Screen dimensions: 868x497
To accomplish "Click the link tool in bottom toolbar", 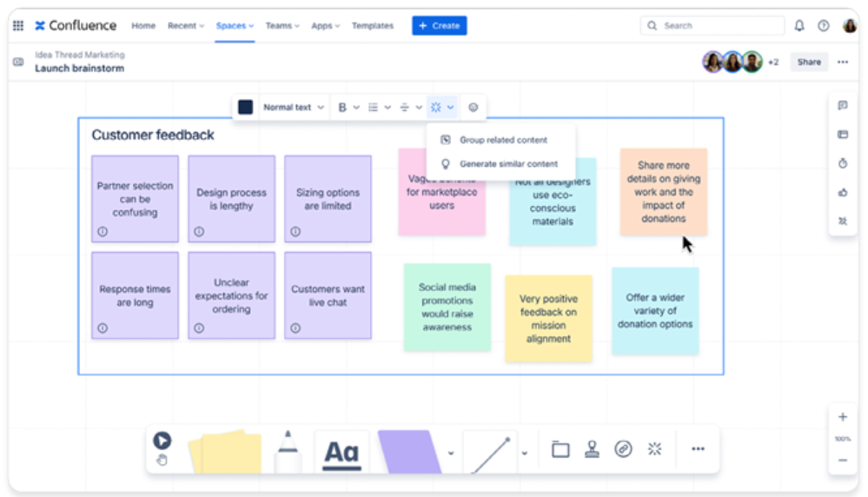I will pyautogui.click(x=623, y=448).
